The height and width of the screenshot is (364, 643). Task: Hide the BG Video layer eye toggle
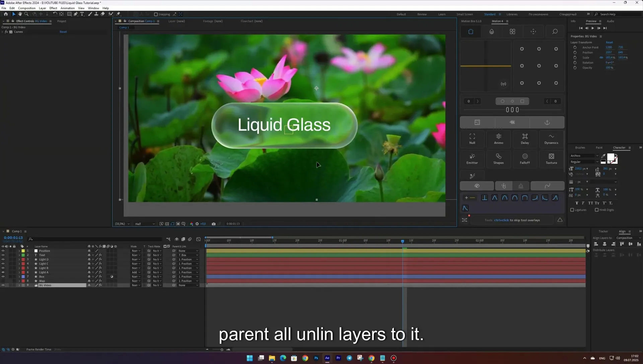3,285
